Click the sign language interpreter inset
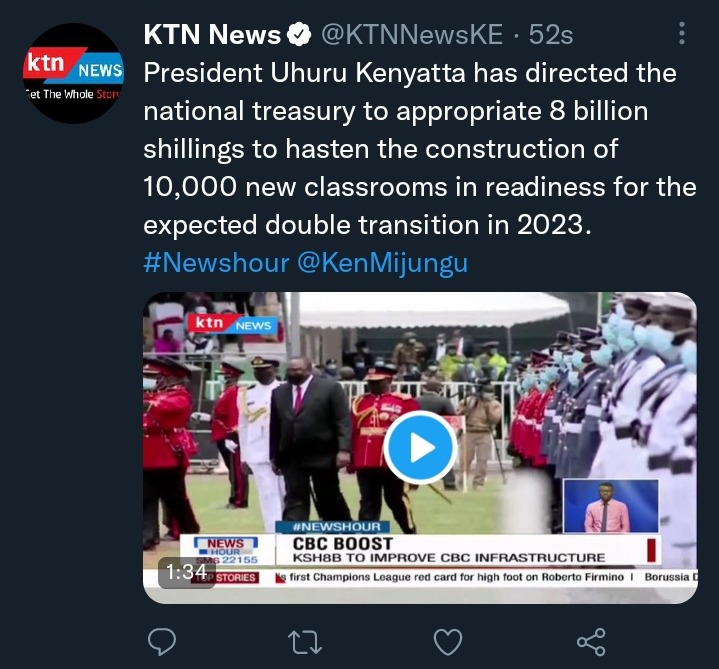The width and height of the screenshot is (719, 669). point(610,506)
